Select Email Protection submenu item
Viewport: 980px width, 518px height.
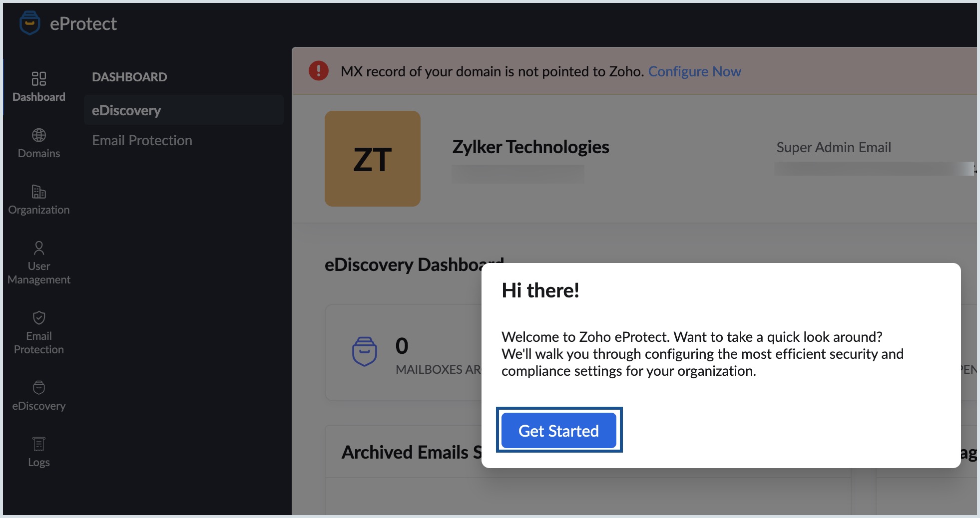(142, 140)
